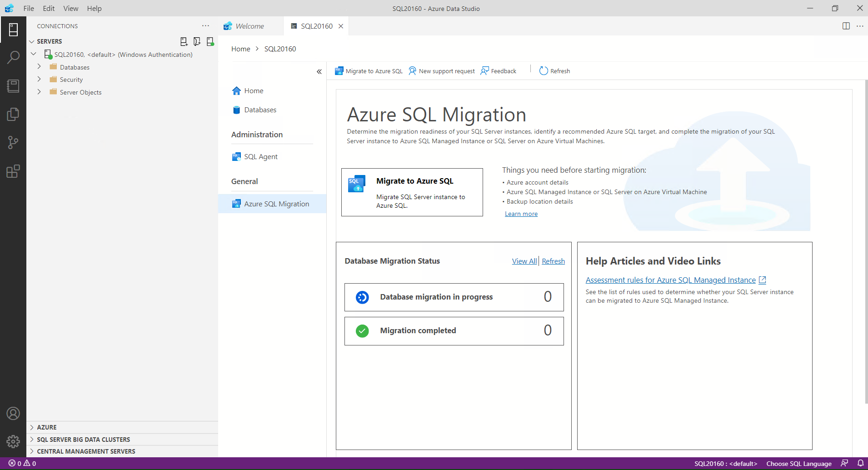The width and height of the screenshot is (868, 470).
Task: Collapse the migration navigation pane
Action: (x=319, y=72)
